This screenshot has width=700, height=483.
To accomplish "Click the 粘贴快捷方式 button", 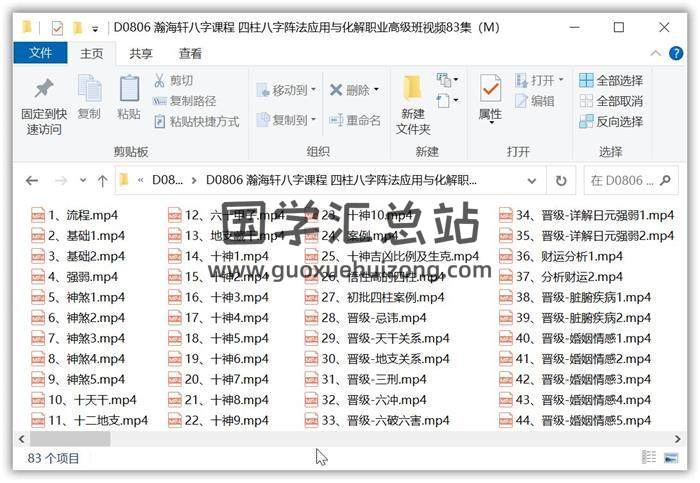I will (196, 121).
